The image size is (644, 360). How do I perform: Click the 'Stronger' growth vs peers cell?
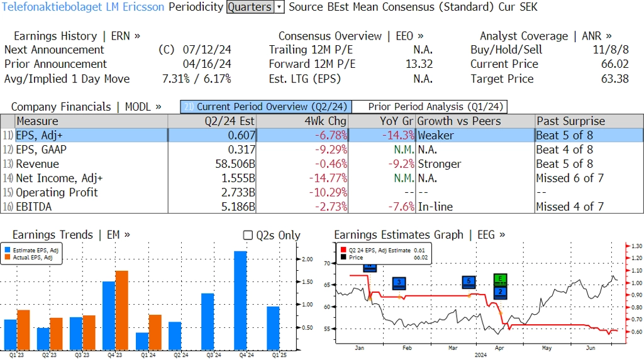pyautogui.click(x=440, y=164)
